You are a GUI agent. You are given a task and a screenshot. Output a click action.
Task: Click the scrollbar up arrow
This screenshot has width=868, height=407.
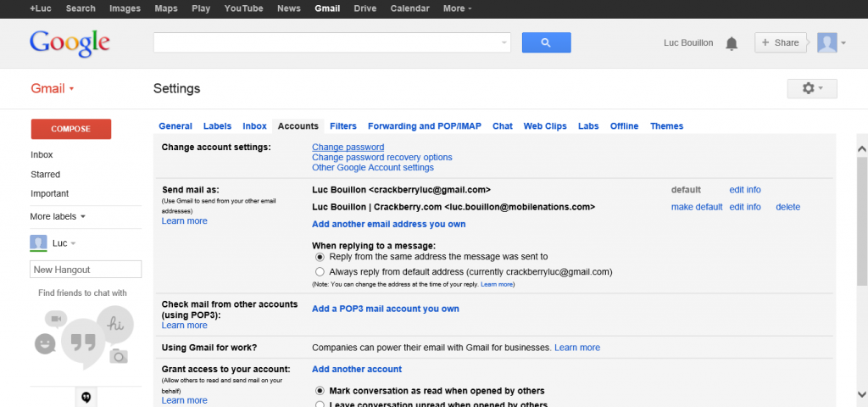click(x=862, y=149)
